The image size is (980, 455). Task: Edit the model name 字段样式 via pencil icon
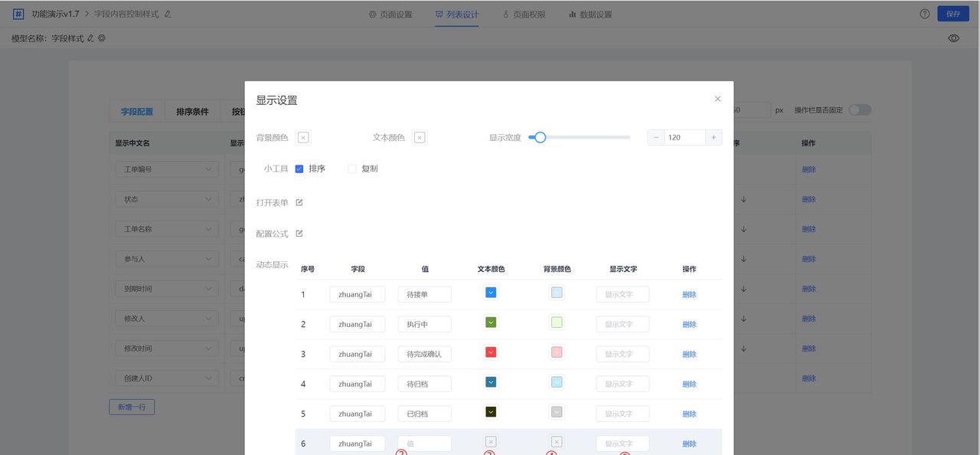pos(90,37)
